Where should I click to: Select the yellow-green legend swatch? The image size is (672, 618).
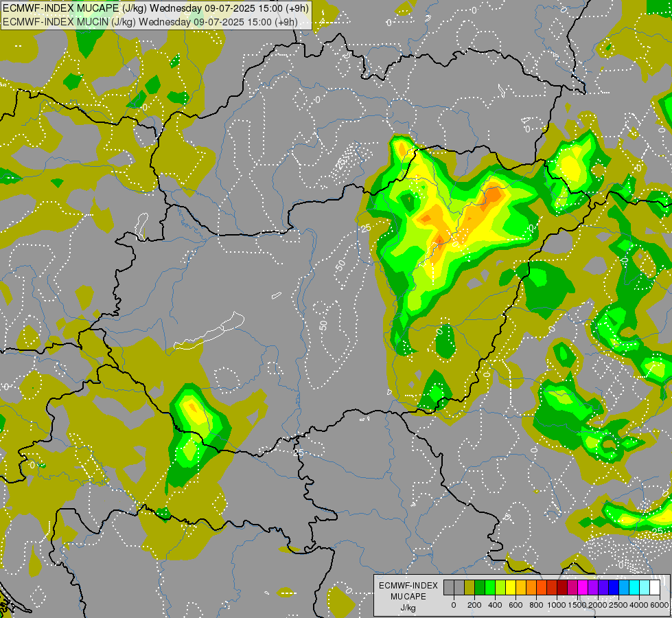coord(500,587)
